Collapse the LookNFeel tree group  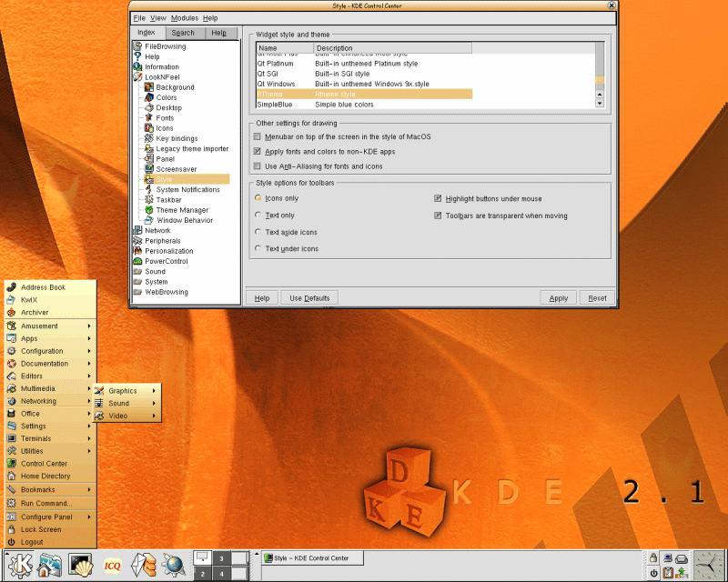(x=157, y=77)
